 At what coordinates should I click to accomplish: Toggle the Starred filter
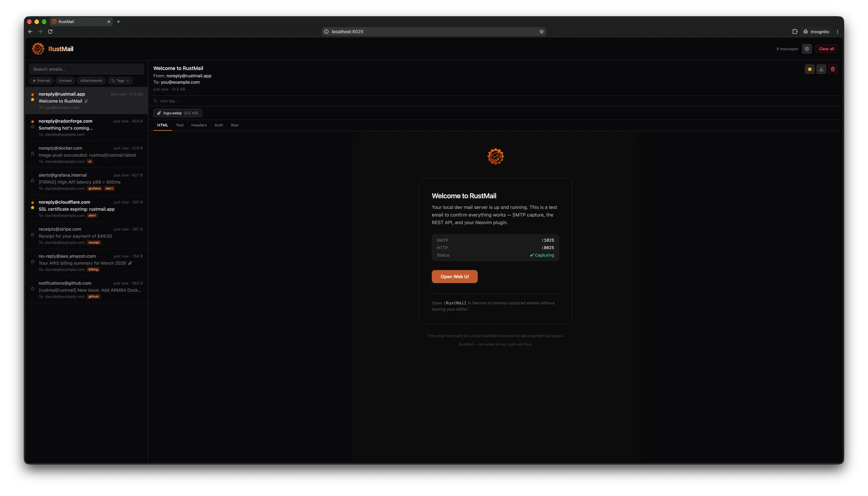tap(41, 81)
